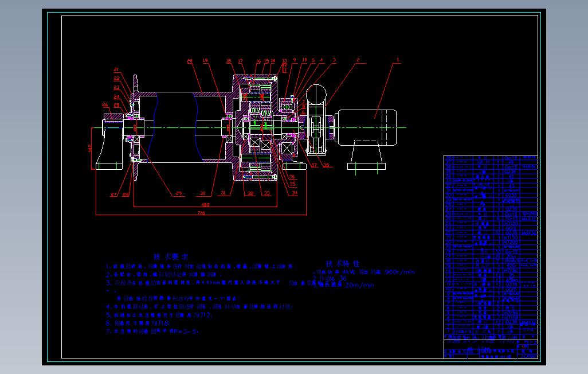Click part callout number 19
588x374 pixels.
[x=205, y=60]
